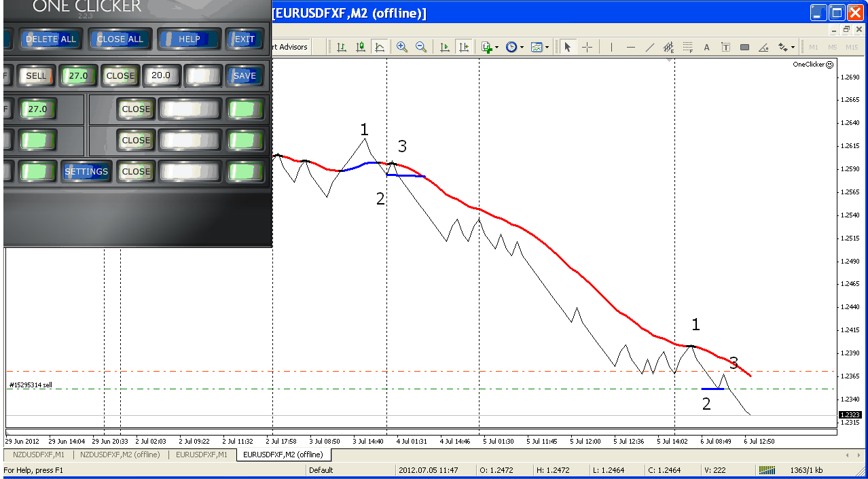868x479 pixels.
Task: Open One Clicker SETTINGS
Action: click(86, 172)
